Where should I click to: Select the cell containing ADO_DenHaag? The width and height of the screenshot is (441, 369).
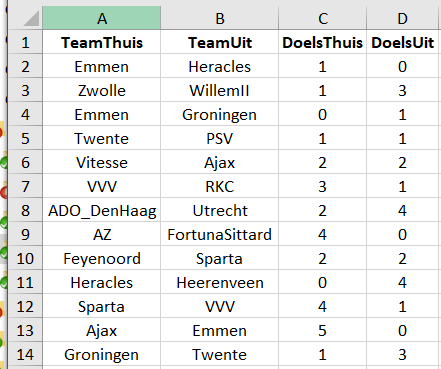[102, 210]
